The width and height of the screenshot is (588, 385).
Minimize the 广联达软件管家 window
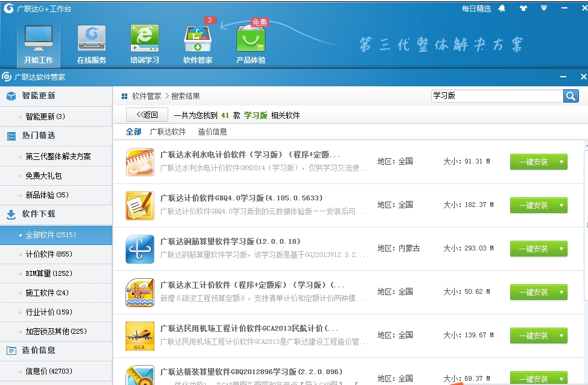(563, 77)
